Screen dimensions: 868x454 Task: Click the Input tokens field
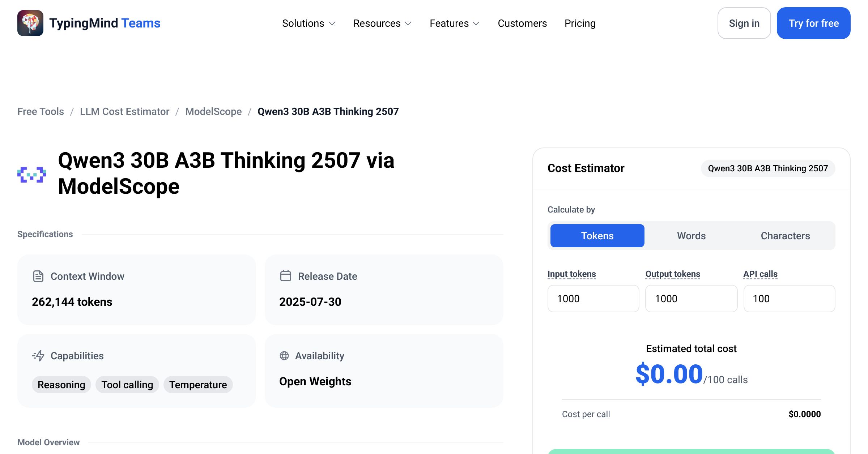[593, 299]
